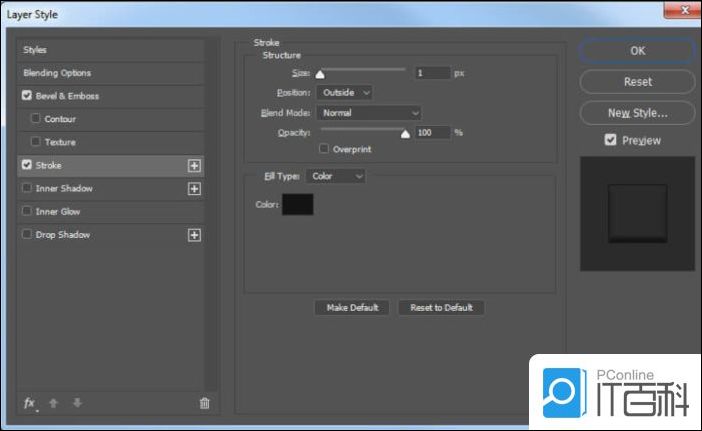The height and width of the screenshot is (431, 702).
Task: Select the Inner Glow label
Action: point(58,212)
